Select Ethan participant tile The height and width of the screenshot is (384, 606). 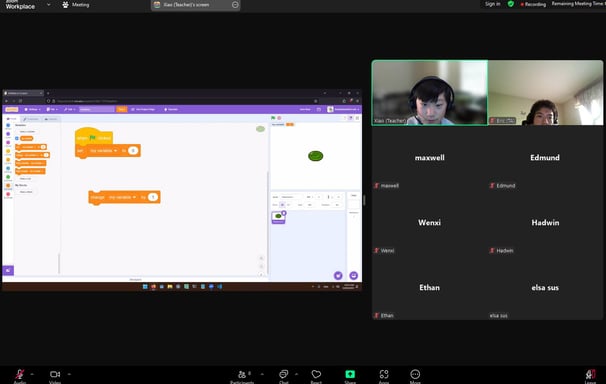click(x=429, y=287)
